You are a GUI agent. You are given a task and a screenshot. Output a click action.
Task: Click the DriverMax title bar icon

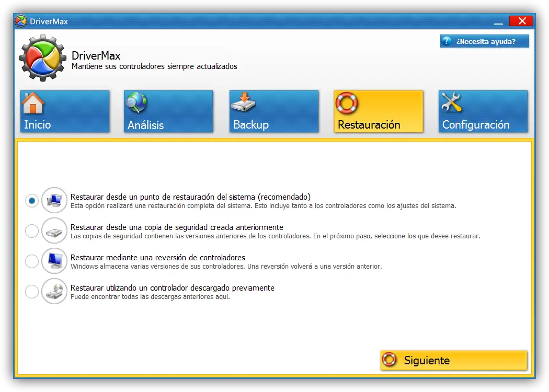point(21,21)
